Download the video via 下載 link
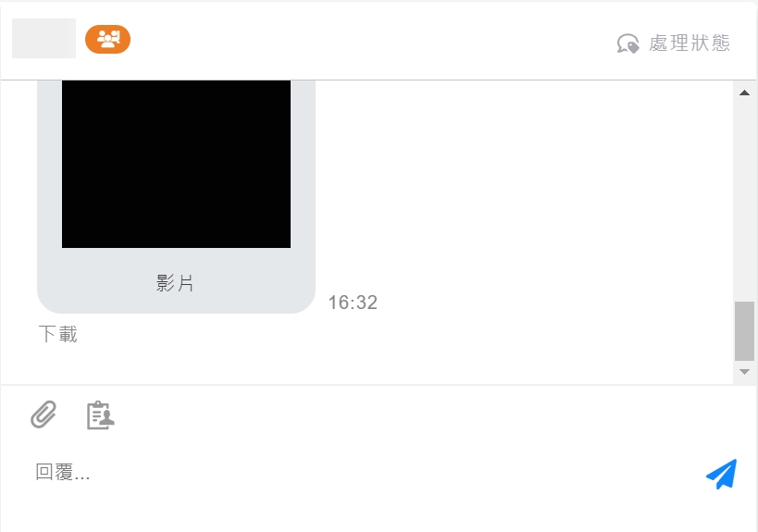Screen dimensions: 758x532 pyautogui.click(x=57, y=334)
